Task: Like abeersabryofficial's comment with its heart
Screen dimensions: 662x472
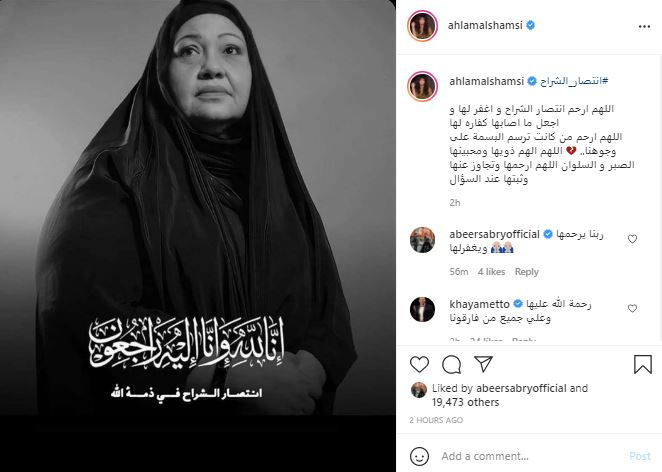Action: pyautogui.click(x=632, y=239)
